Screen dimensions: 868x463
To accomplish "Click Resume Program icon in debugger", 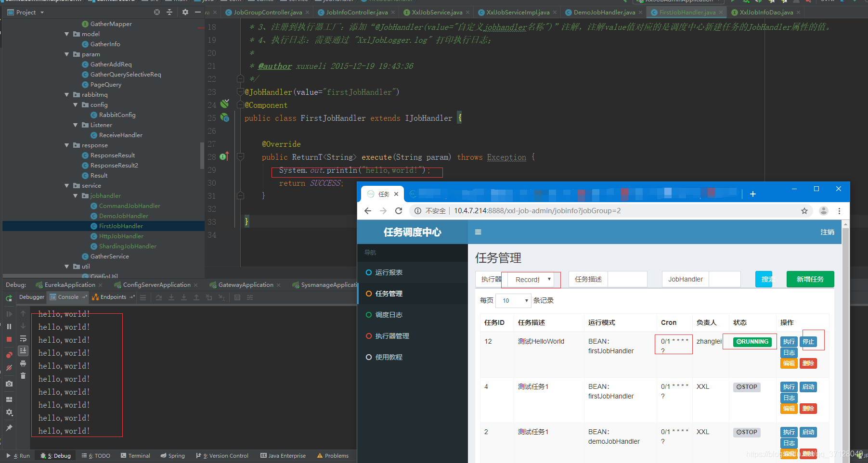I will point(9,314).
